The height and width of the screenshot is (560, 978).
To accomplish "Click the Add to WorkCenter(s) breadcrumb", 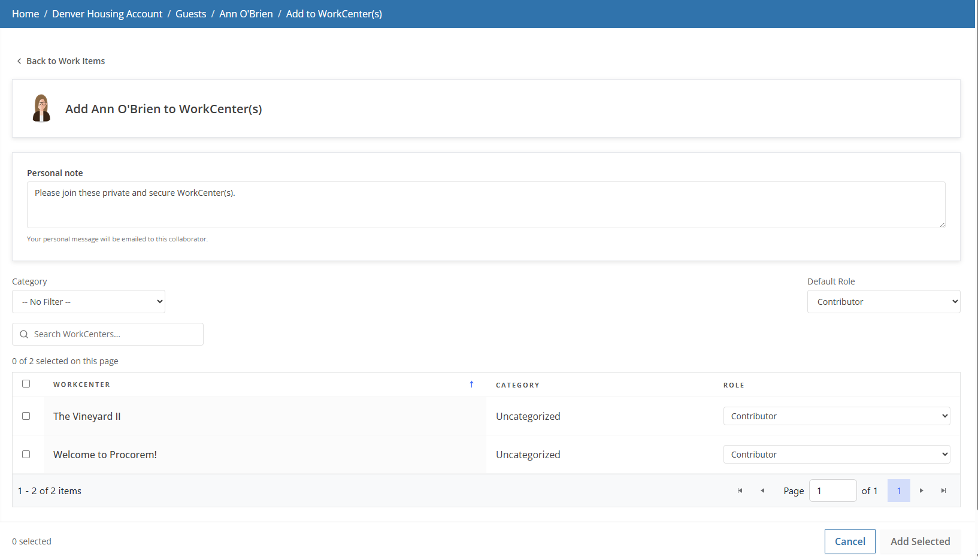I will tap(334, 14).
